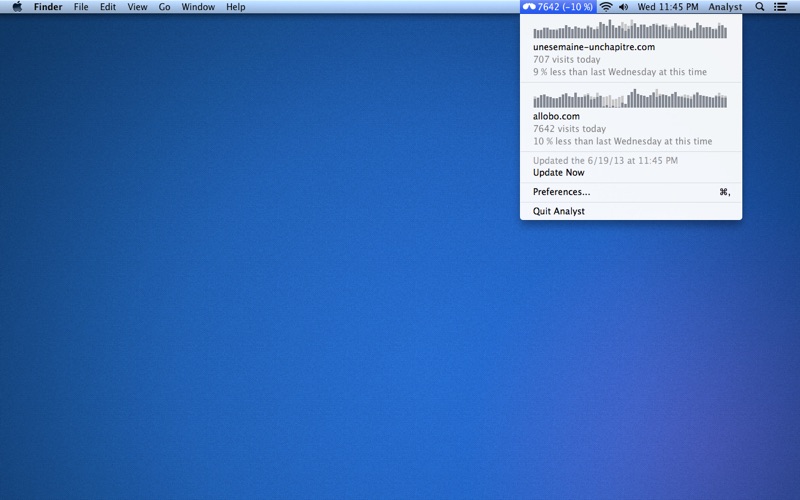
Task: Open Preferences… from the Analyst menu
Action: click(631, 192)
